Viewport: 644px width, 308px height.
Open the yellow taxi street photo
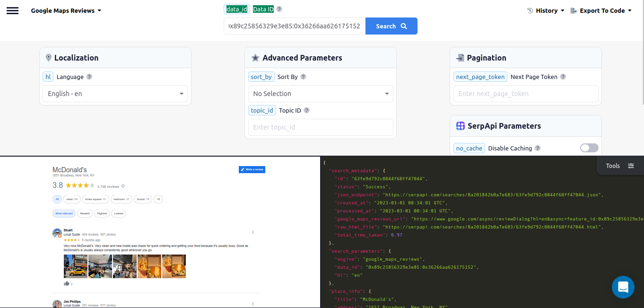tap(76, 266)
